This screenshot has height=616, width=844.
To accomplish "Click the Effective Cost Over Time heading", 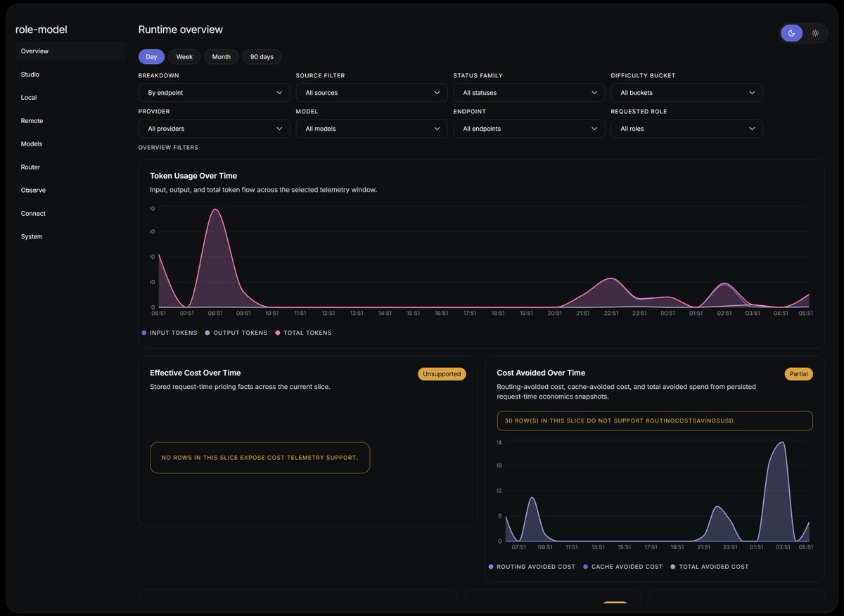I will tap(196, 373).
